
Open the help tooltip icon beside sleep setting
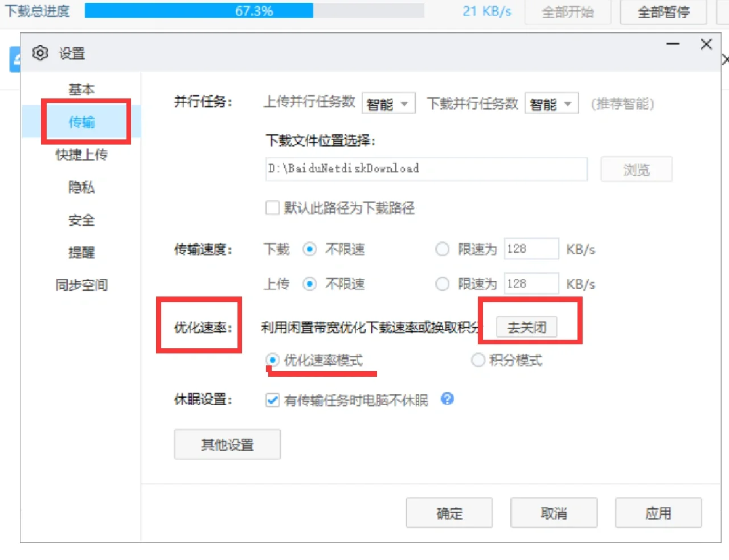tap(448, 400)
